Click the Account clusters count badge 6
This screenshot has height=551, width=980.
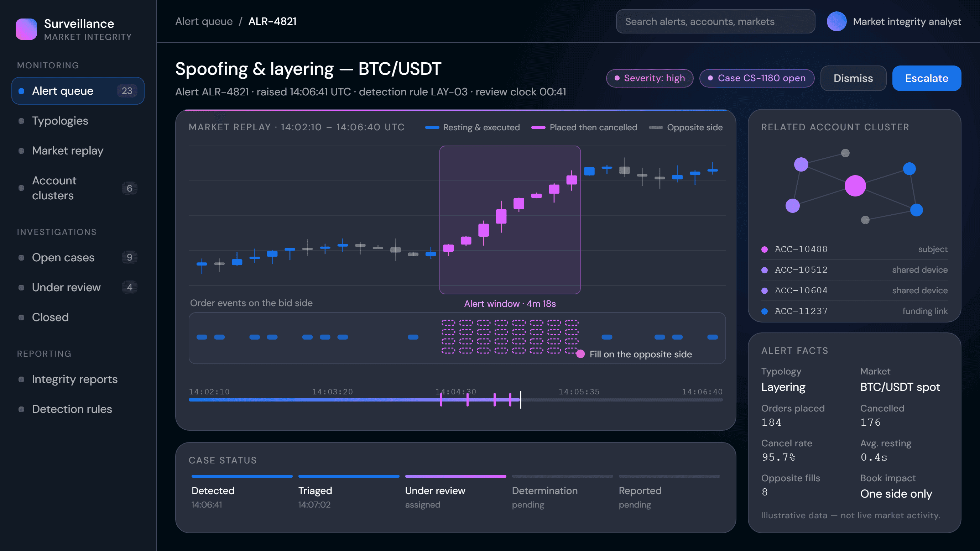tap(129, 188)
